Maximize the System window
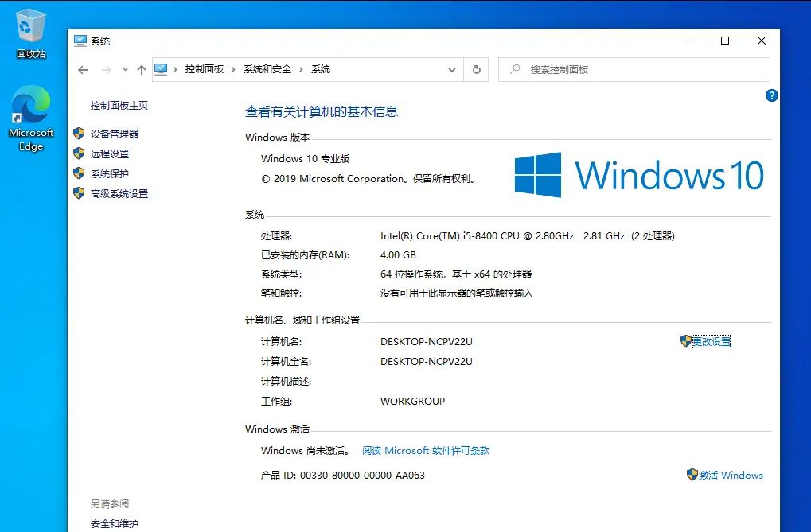 coord(725,41)
